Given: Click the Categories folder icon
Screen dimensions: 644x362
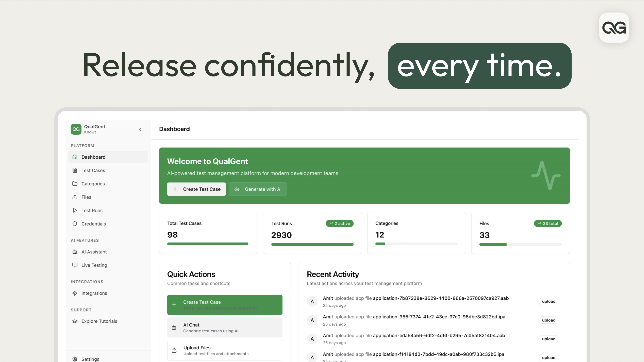Looking at the screenshot, I should tap(75, 184).
